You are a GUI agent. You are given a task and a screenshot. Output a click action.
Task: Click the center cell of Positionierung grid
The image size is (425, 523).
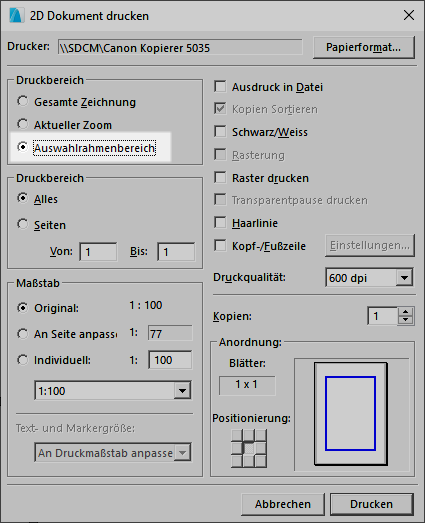click(249, 448)
